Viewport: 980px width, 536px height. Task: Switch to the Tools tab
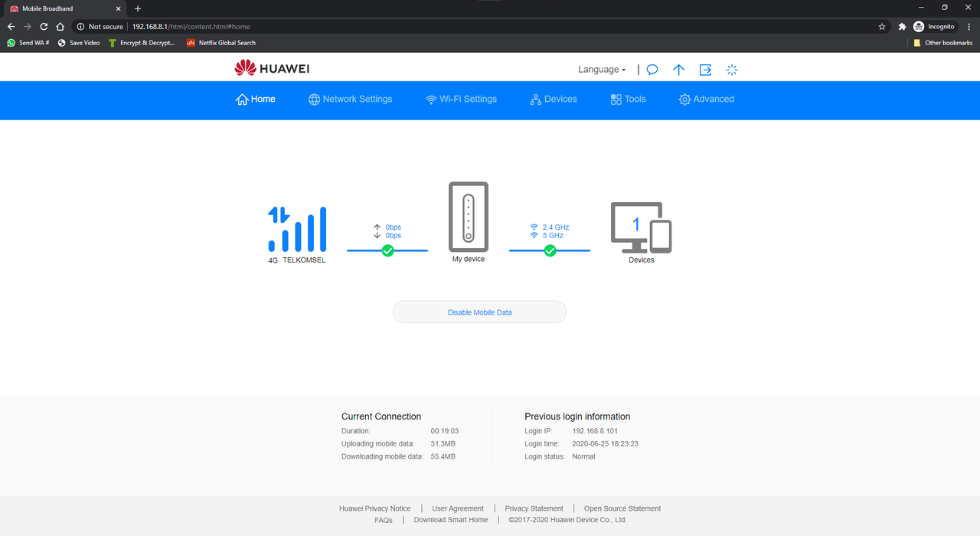click(627, 99)
